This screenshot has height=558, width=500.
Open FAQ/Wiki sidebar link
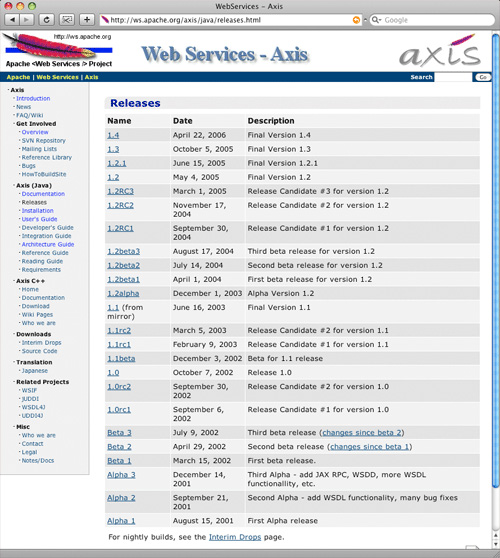tap(30, 115)
